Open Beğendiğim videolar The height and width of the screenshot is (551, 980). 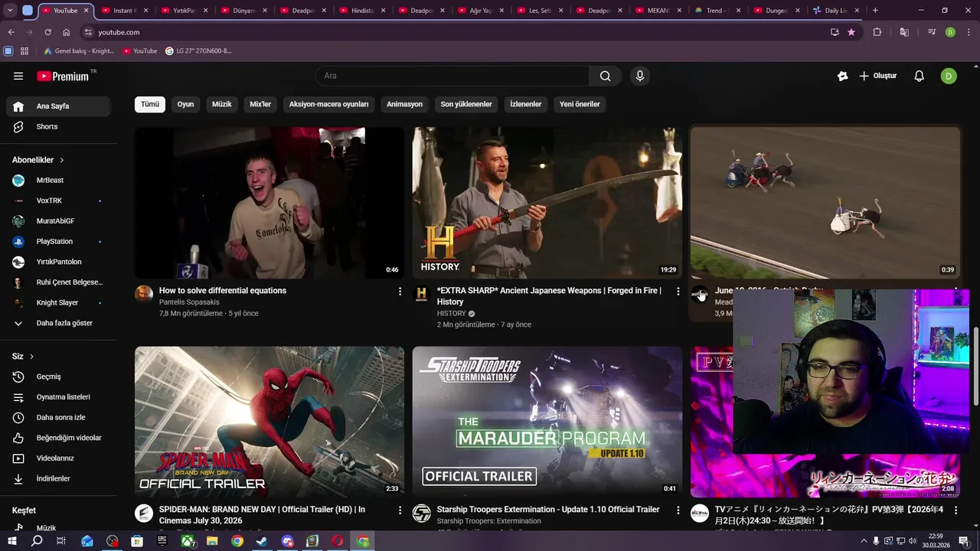point(58,438)
